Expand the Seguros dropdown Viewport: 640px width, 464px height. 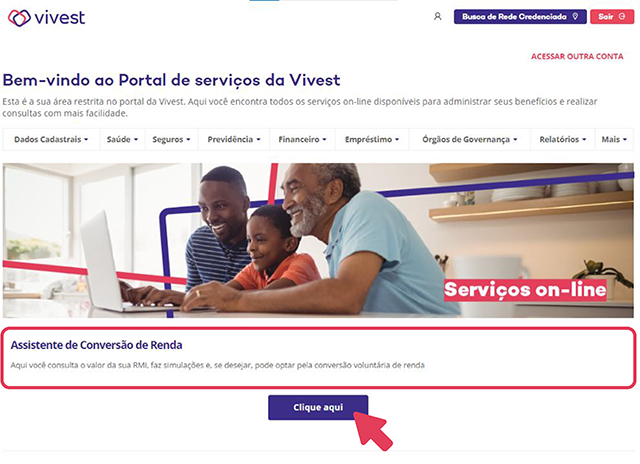[x=171, y=140]
